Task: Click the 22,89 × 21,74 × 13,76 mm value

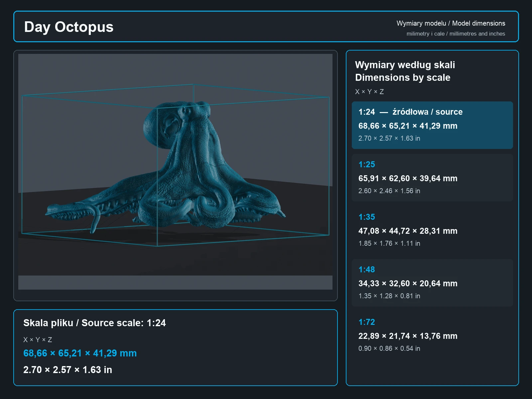Action: pos(408,336)
